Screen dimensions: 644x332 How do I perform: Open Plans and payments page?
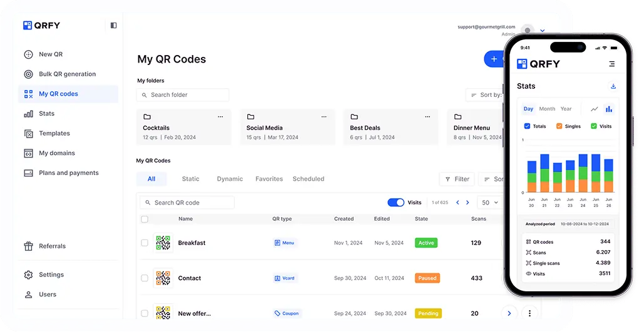(x=68, y=173)
